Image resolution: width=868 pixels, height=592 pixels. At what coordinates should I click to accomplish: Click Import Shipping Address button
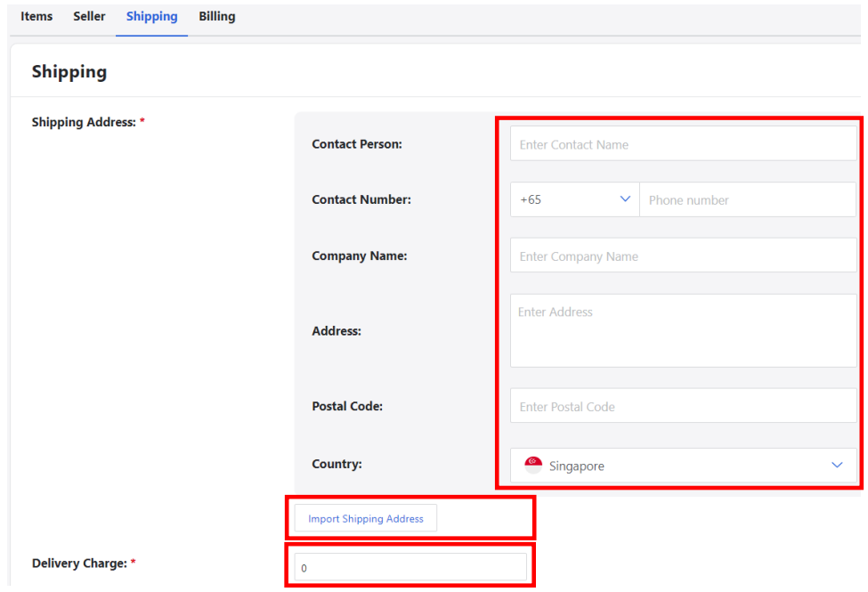click(x=365, y=518)
